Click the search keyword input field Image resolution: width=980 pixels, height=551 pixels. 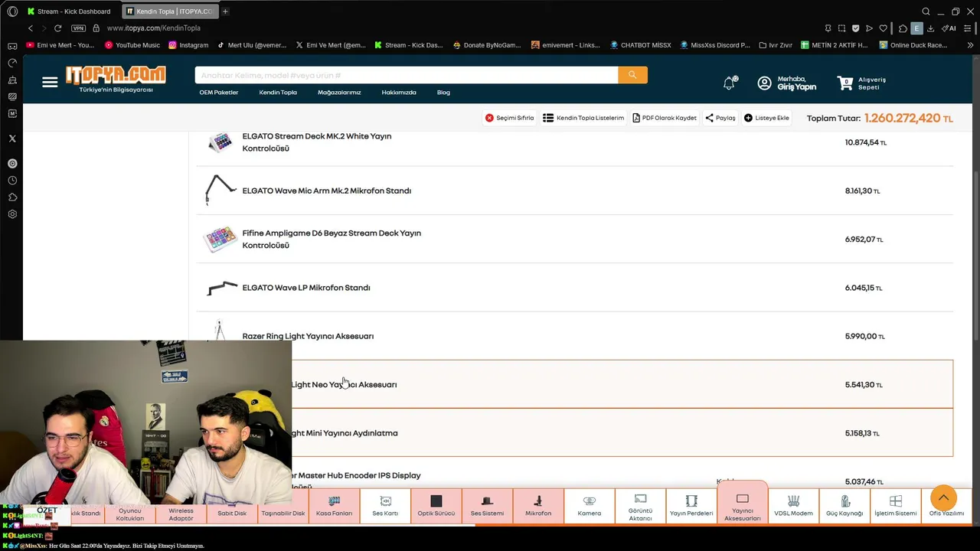tap(407, 75)
